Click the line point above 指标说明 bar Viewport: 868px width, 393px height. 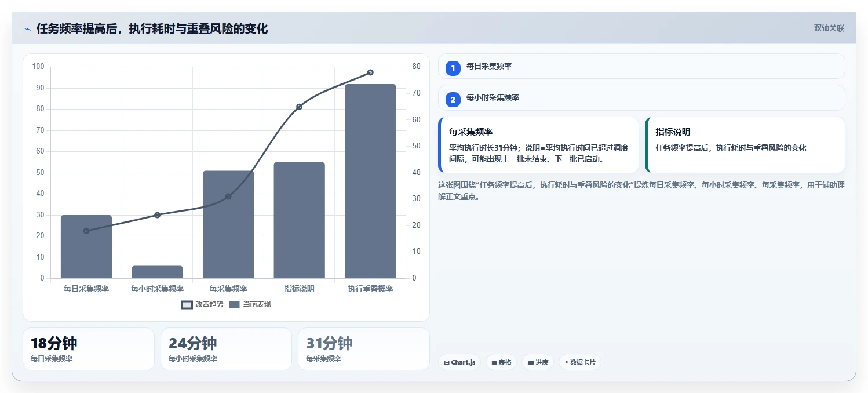(x=299, y=107)
